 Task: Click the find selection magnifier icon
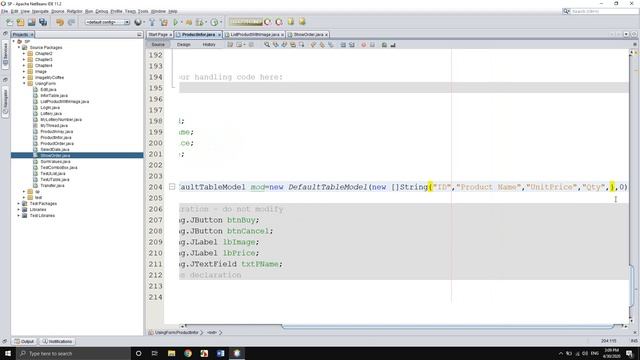tap(267, 44)
